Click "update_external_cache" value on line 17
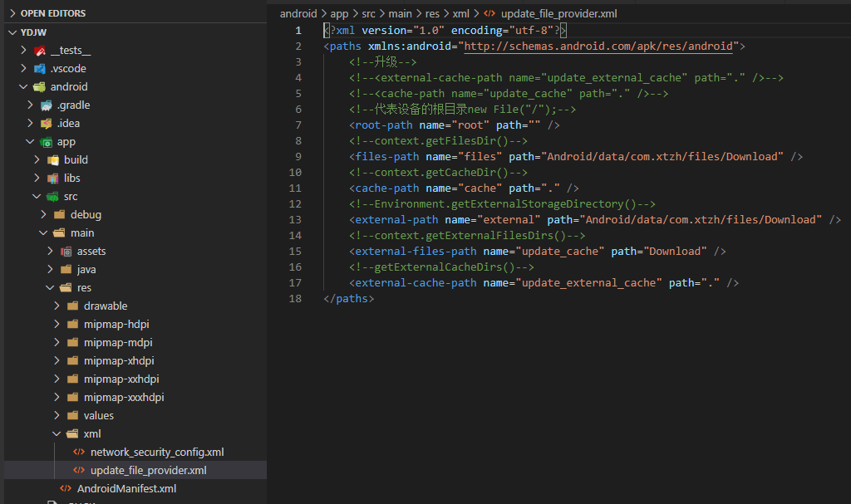851x504 pixels. coord(588,282)
